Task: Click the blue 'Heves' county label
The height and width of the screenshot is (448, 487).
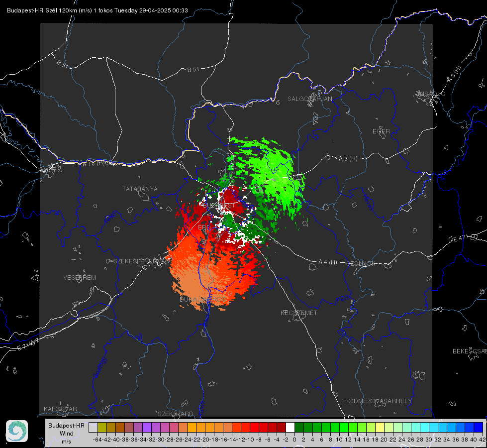Action: click(x=368, y=203)
